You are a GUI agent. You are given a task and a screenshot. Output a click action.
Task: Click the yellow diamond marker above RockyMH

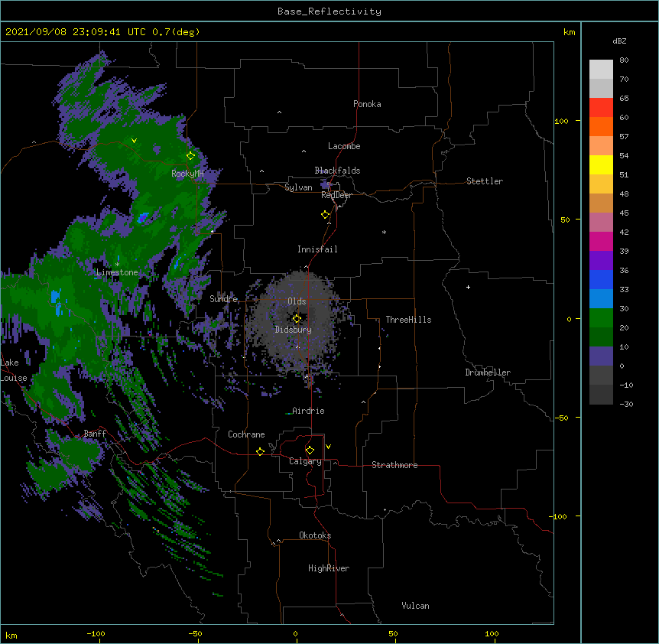click(190, 155)
